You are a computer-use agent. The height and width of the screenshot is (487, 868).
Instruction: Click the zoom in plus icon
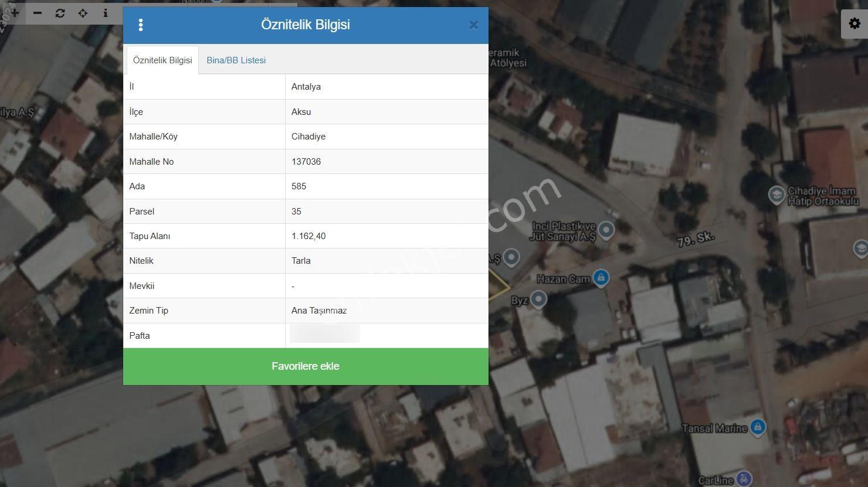click(x=15, y=12)
